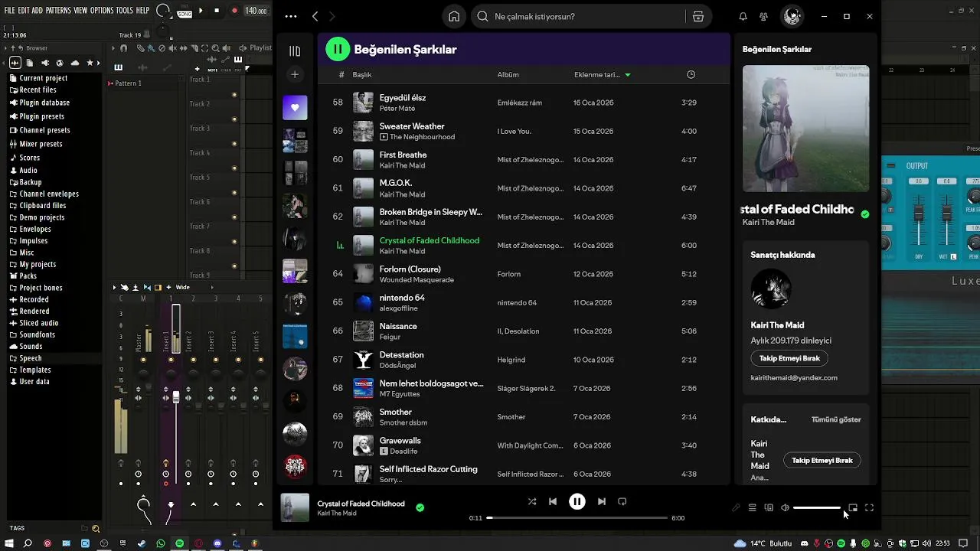
Task: Open WhatsApp from the Windows taskbar
Action: [160, 543]
